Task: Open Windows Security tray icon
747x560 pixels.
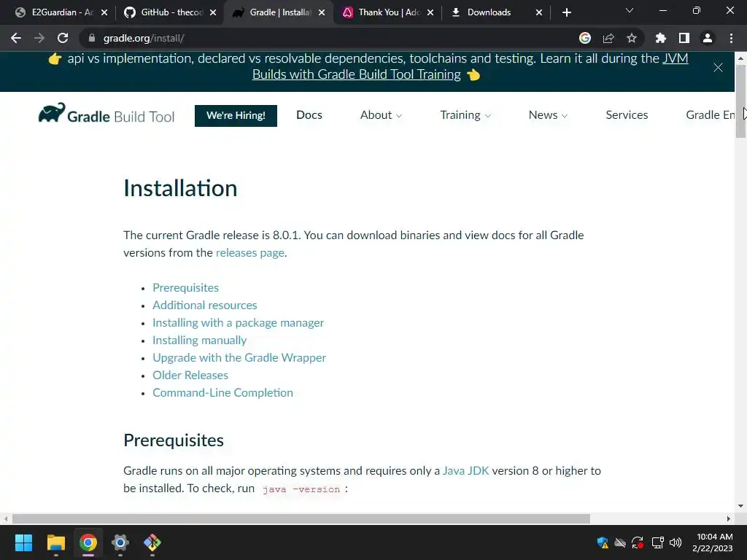Action: tap(603, 542)
